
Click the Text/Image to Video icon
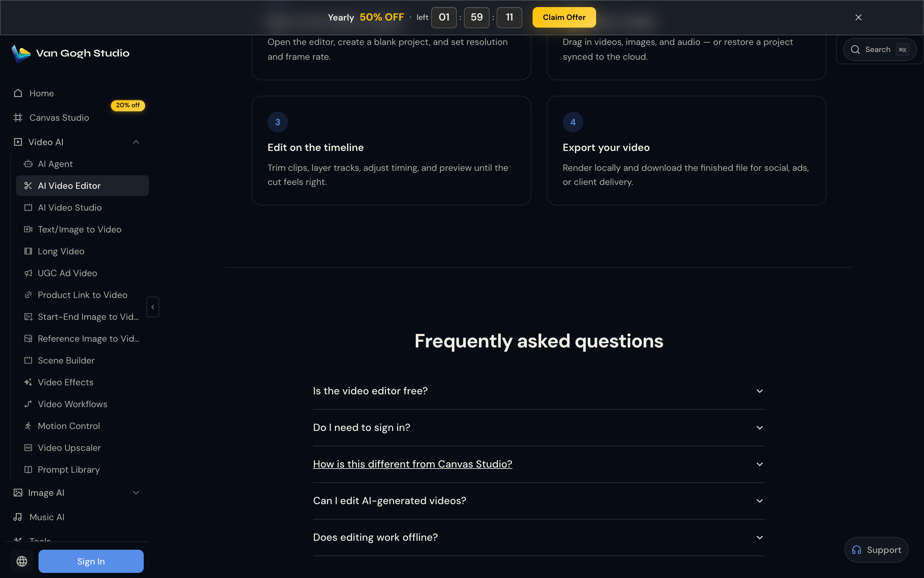pos(28,229)
